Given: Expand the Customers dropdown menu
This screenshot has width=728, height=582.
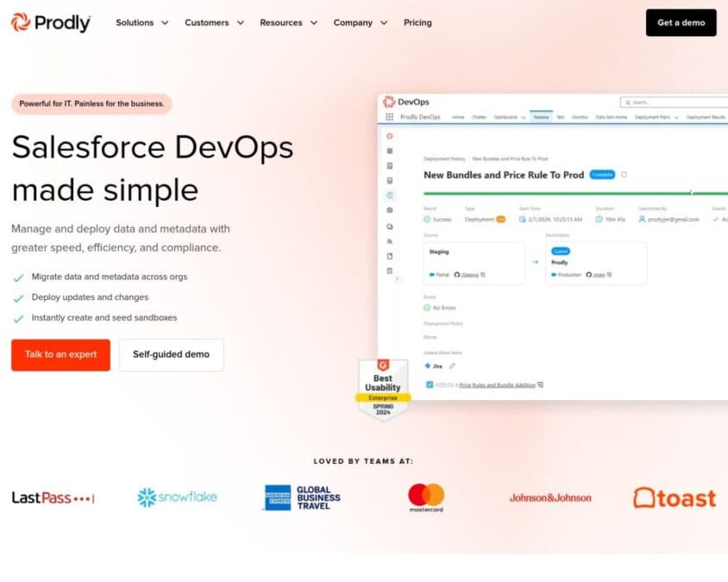Looking at the screenshot, I should tap(215, 22).
